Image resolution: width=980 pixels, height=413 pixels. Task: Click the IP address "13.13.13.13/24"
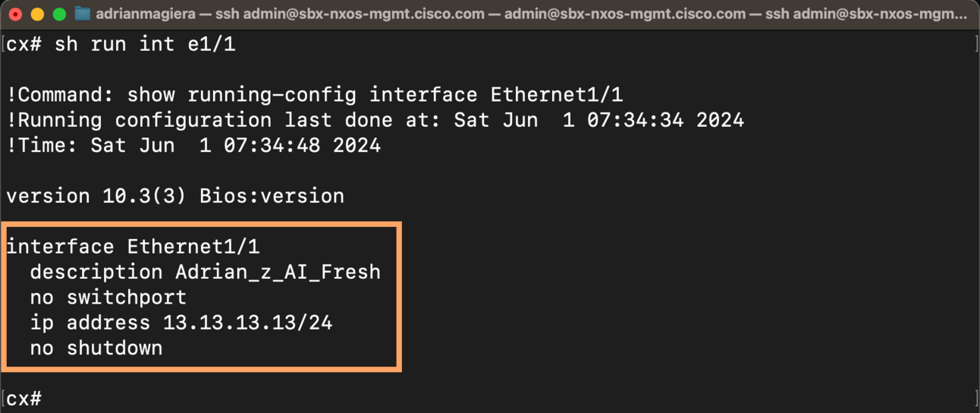pos(247,323)
